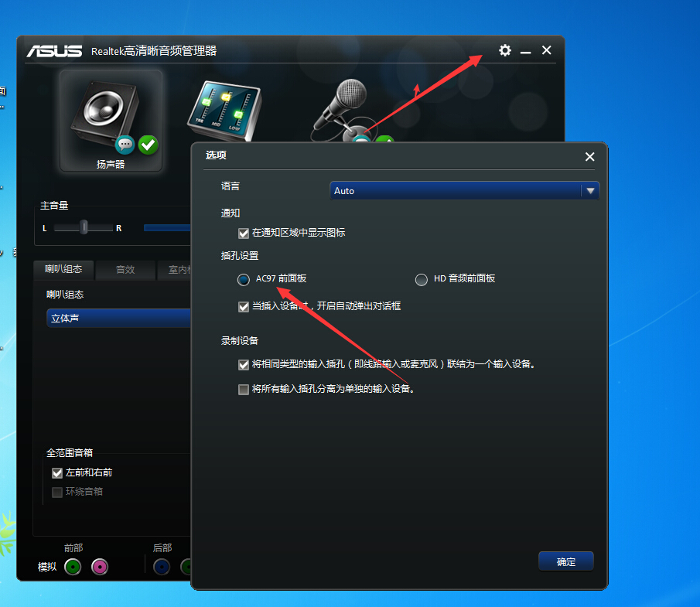Open the 立体声 speaker configuration dropdown
Viewport: 700px width, 607px height.
point(119,319)
